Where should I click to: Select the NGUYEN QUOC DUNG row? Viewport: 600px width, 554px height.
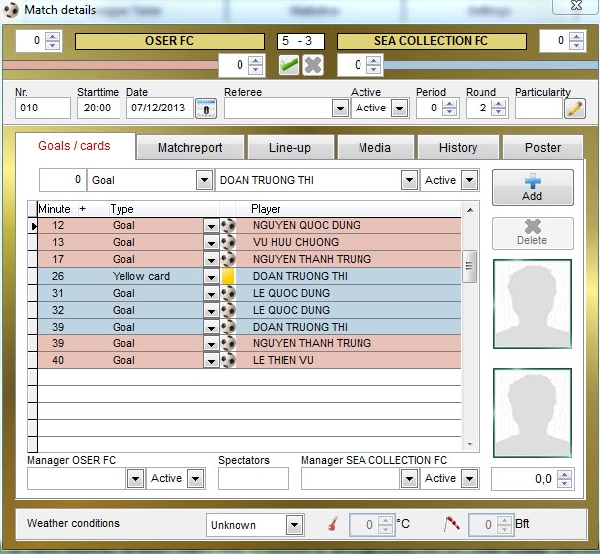249,225
